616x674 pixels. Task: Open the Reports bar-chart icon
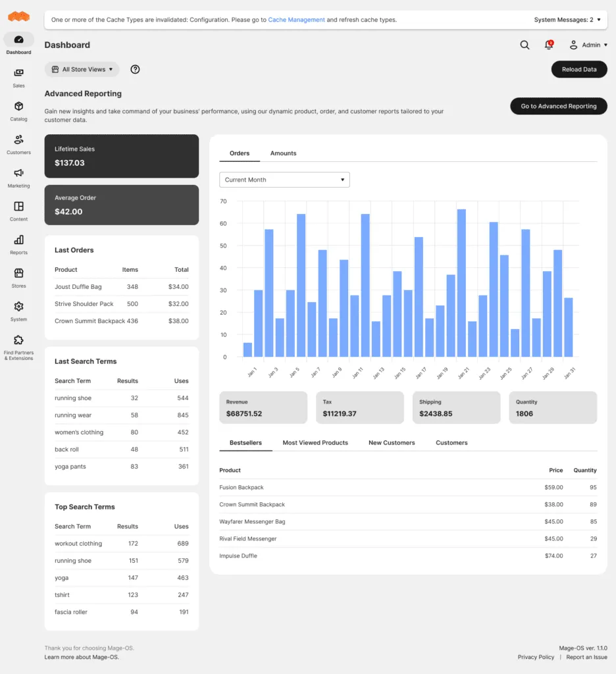coord(18,240)
